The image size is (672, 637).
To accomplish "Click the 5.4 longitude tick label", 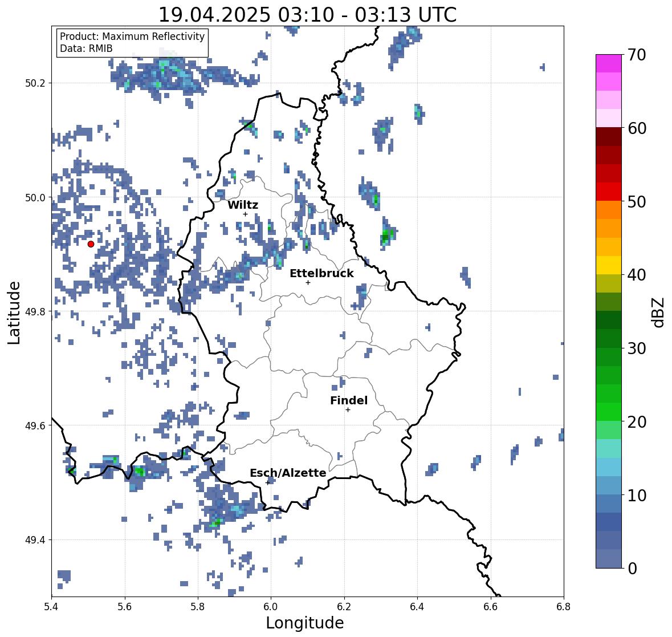I will click(x=51, y=607).
